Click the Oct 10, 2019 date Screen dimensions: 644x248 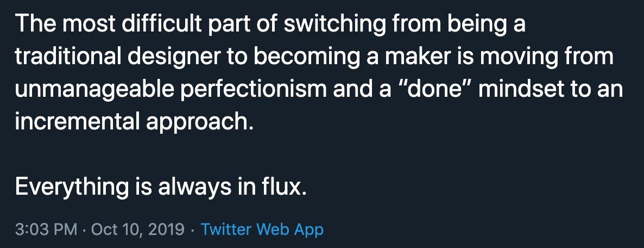point(137,229)
